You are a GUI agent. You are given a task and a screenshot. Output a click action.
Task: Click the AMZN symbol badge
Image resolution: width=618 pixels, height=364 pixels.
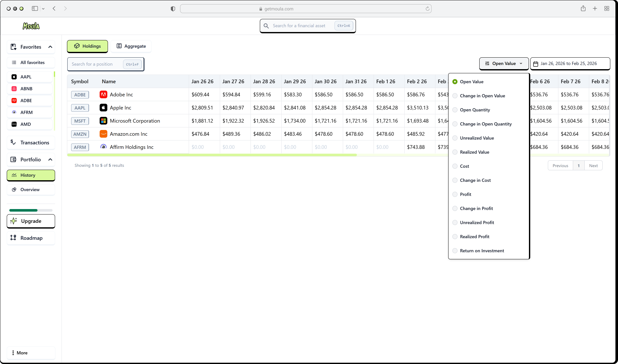(80, 134)
